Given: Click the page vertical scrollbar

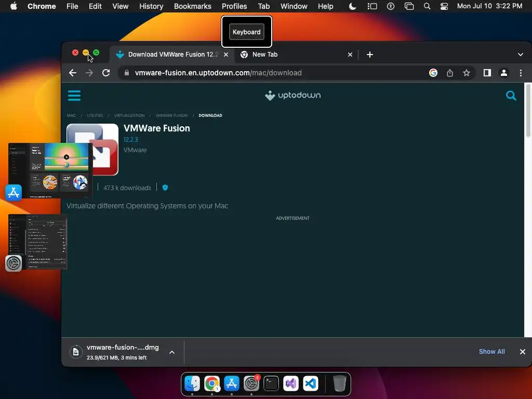Looking at the screenshot, I should pyautogui.click(x=528, y=111).
